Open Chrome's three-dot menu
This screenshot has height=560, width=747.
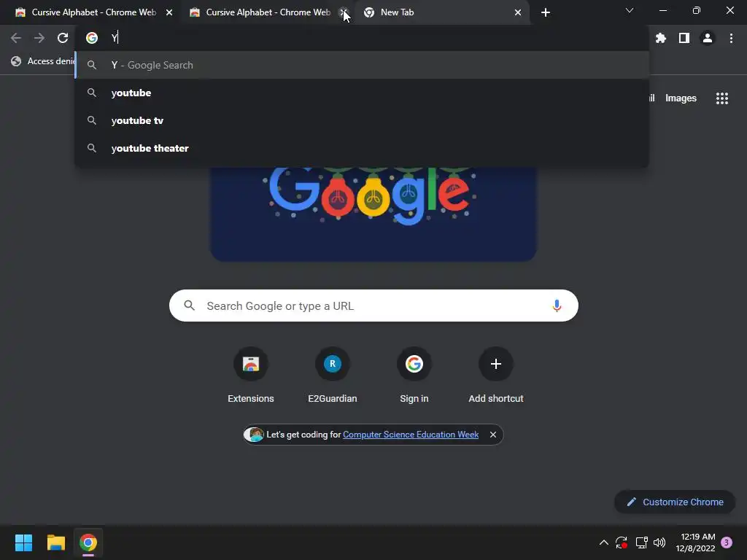[731, 38]
